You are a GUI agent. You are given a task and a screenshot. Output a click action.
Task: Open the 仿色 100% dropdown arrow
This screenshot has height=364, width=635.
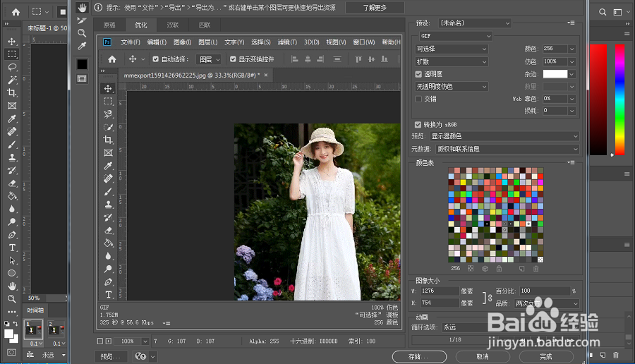click(571, 62)
